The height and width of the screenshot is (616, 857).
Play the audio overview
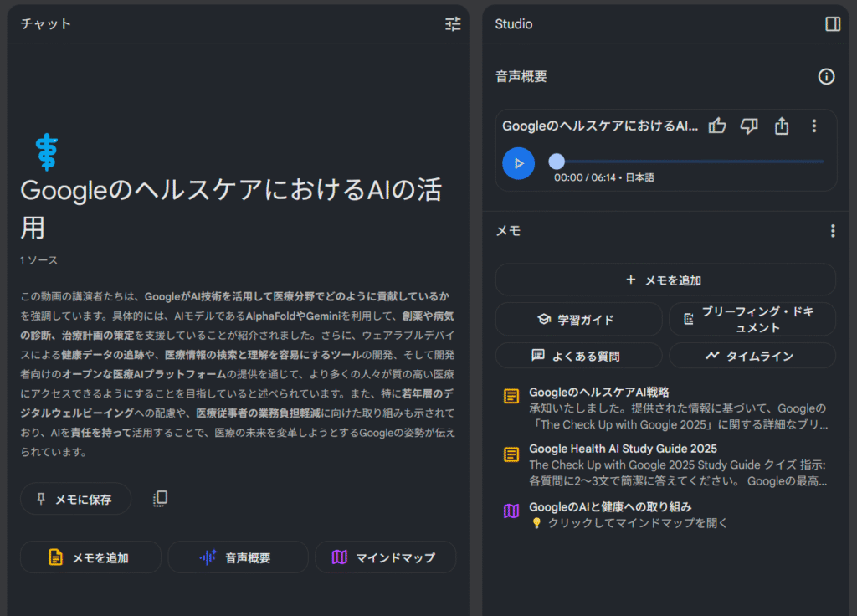pyautogui.click(x=519, y=162)
